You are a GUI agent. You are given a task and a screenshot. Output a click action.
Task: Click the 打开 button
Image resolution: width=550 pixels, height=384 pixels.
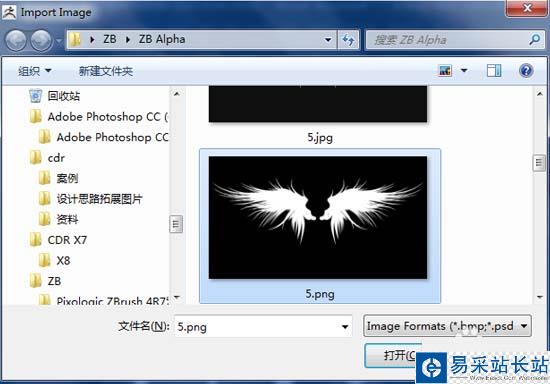[393, 355]
